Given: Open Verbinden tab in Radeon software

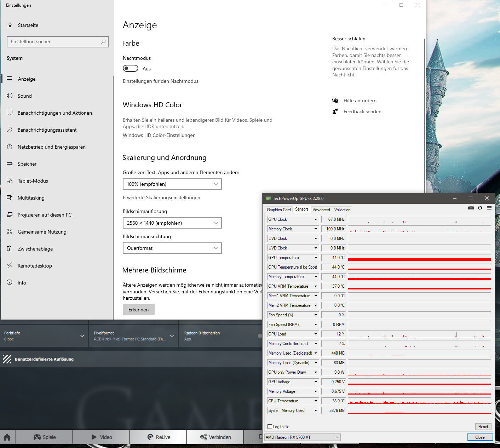Looking at the screenshot, I should coord(215,437).
